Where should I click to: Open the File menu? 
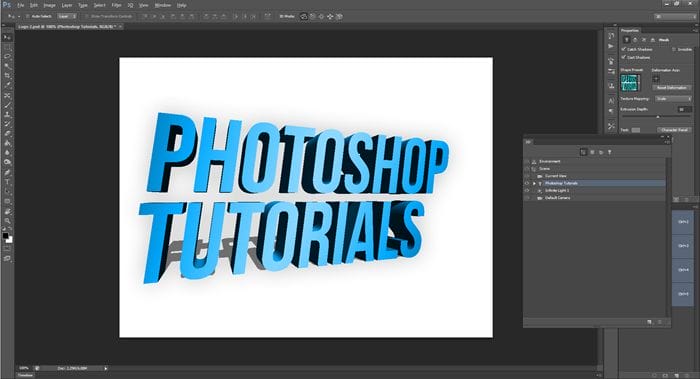tap(21, 5)
